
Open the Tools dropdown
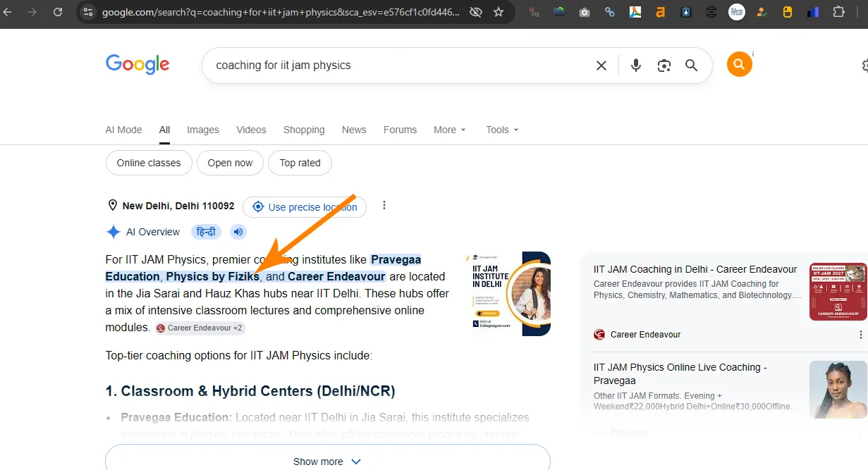coord(502,130)
